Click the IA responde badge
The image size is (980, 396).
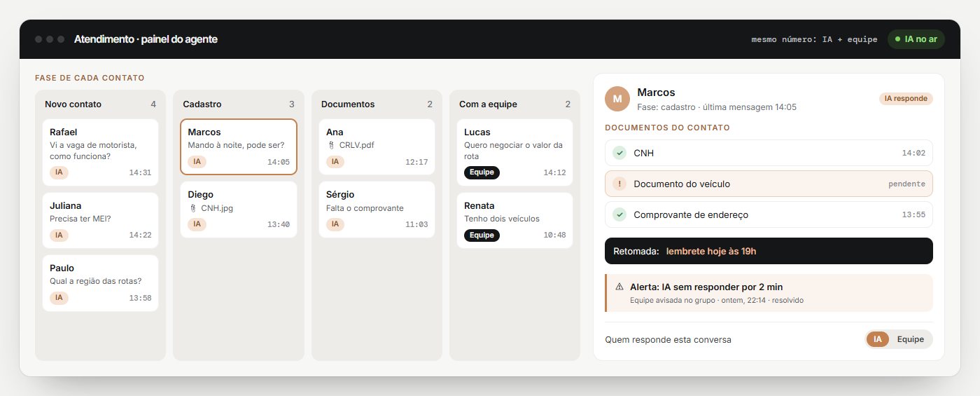click(906, 99)
